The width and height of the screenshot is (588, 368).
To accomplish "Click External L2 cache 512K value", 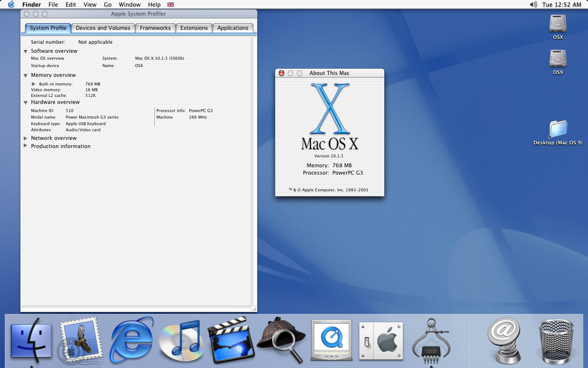I will (90, 96).
